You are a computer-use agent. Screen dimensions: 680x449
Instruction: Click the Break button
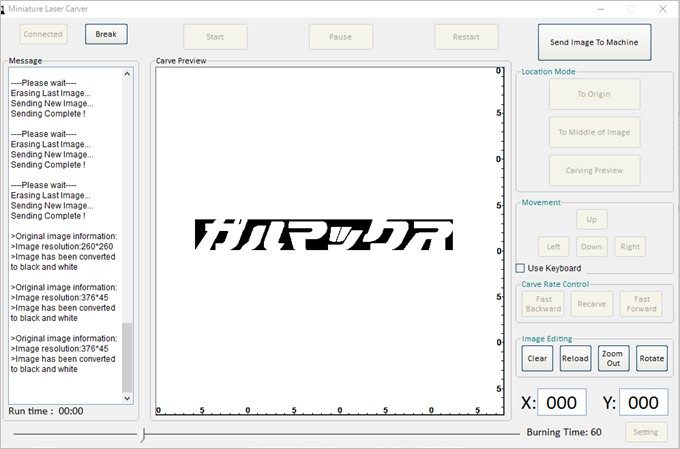pos(106,34)
